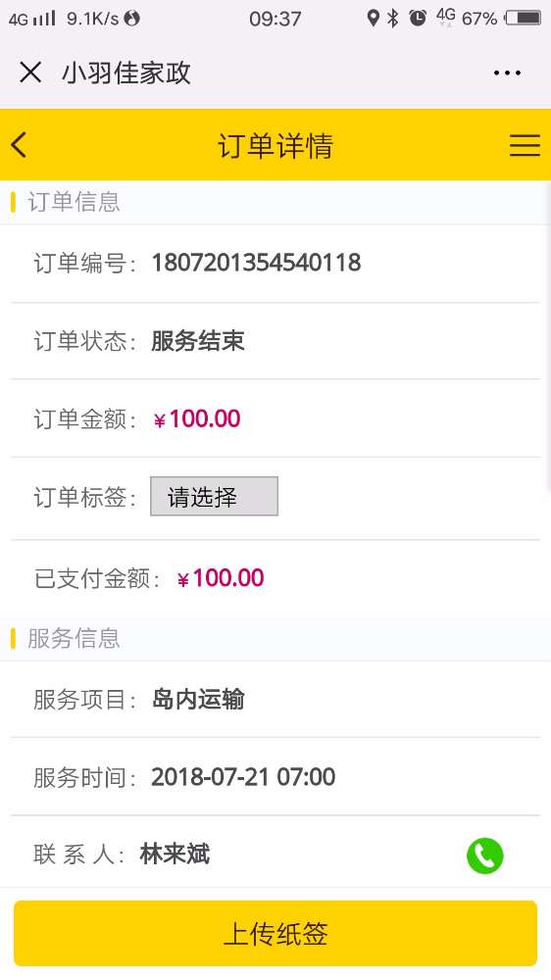Image resolution: width=551 pixels, height=980 pixels.
Task: Tap the 小羽佳家政 app title
Action: click(x=125, y=73)
